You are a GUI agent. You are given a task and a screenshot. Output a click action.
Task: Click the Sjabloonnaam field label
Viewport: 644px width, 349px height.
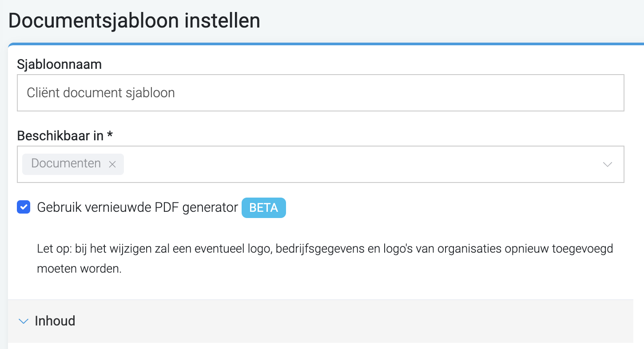pyautogui.click(x=60, y=64)
